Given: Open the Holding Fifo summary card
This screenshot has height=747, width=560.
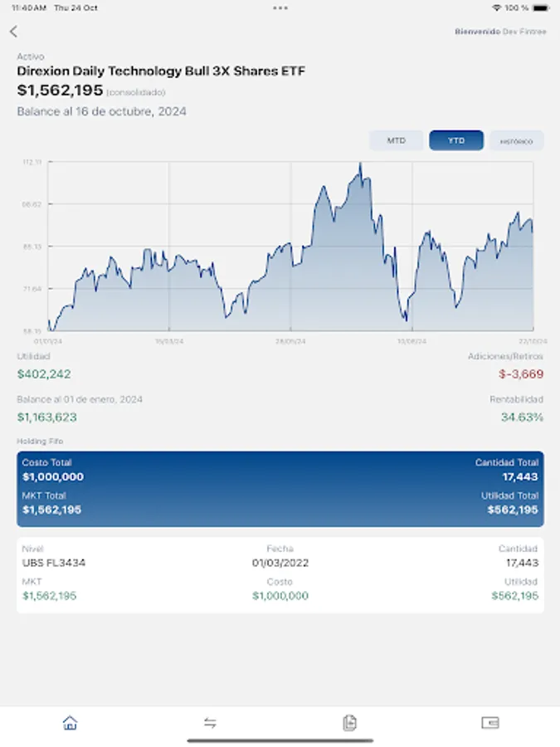Looking at the screenshot, I should pyautogui.click(x=280, y=486).
